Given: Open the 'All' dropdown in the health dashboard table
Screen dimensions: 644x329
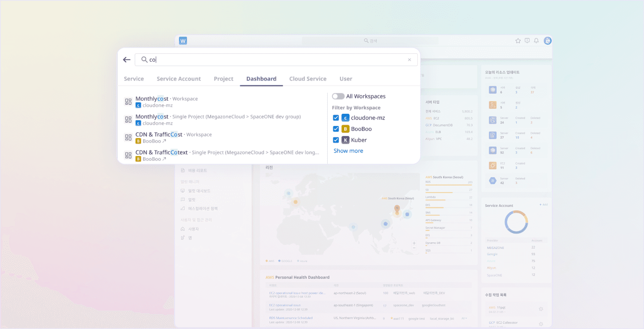Looking at the screenshot, I should (x=464, y=318).
